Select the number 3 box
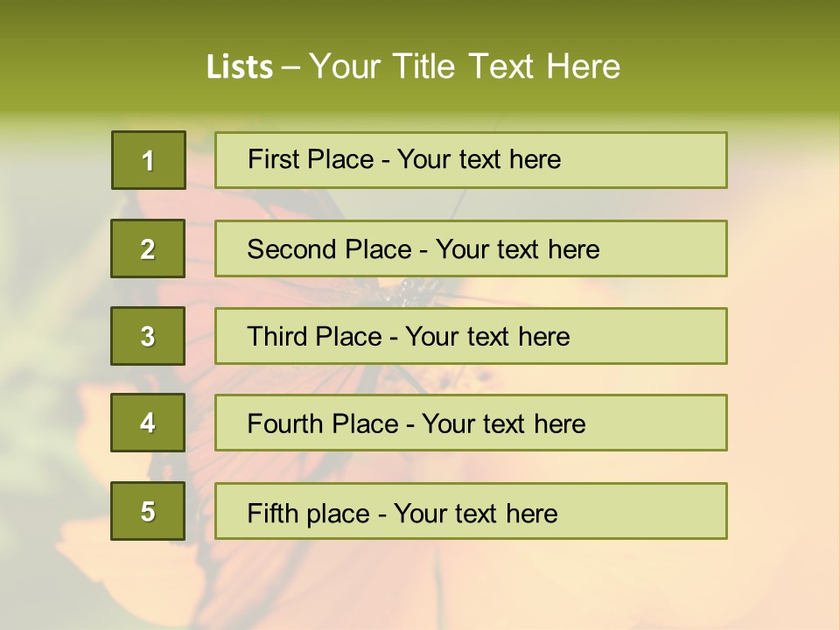This screenshot has height=630, width=840. pyautogui.click(x=148, y=336)
